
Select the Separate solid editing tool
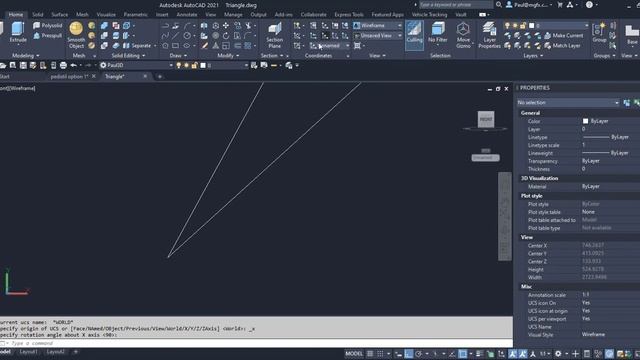pyautogui.click(x=137, y=46)
